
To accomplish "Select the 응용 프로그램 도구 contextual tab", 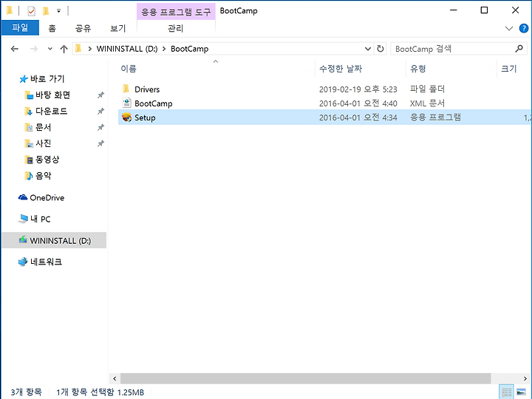I will [176, 12].
